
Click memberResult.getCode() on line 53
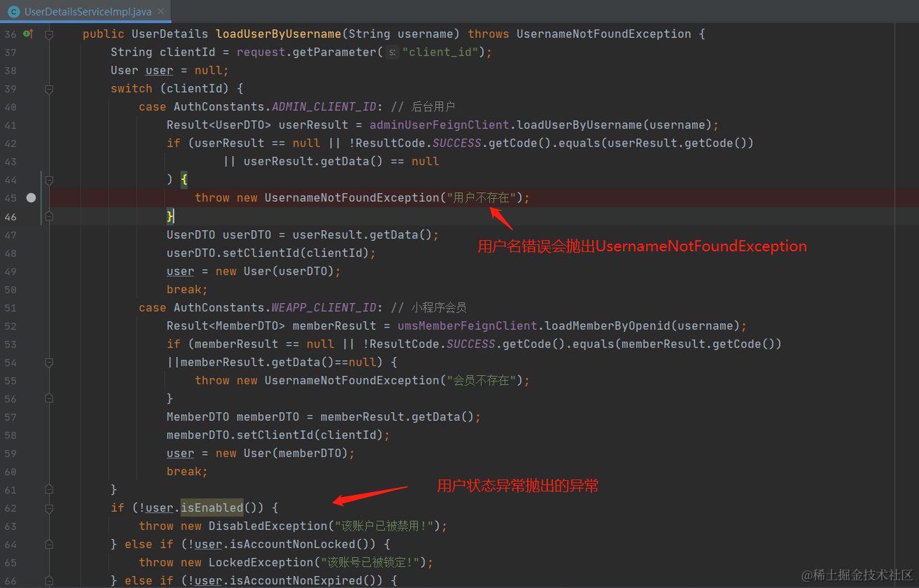click(x=699, y=344)
